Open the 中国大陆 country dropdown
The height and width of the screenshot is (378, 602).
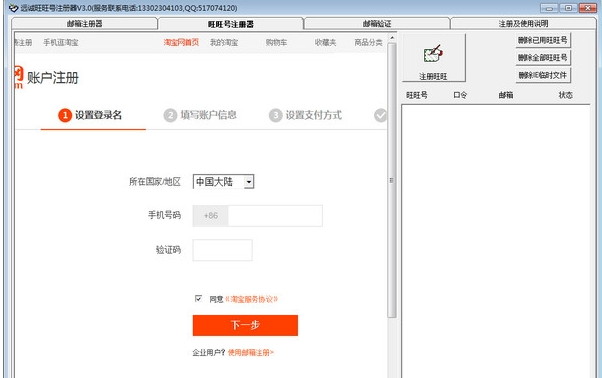click(223, 182)
